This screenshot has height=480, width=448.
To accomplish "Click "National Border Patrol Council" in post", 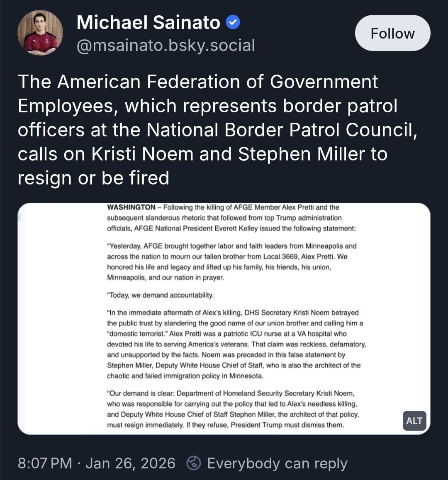I will [281, 130].
